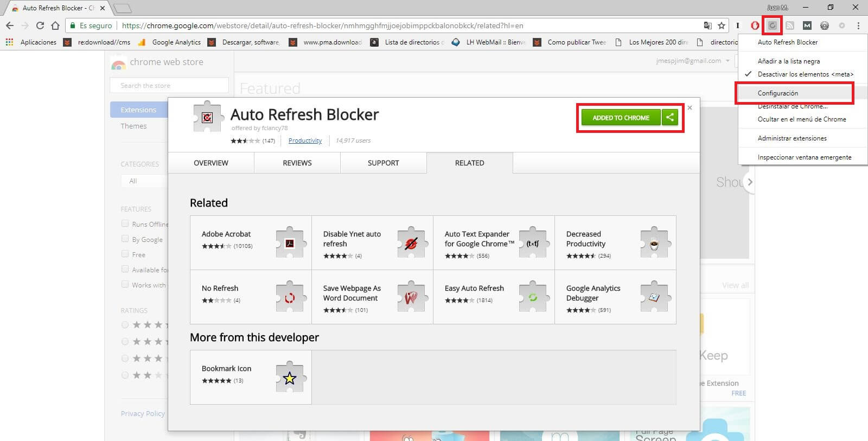Screen dimensions: 868x441
Task: Open the re:download//cms bookmark
Action: 97,42
